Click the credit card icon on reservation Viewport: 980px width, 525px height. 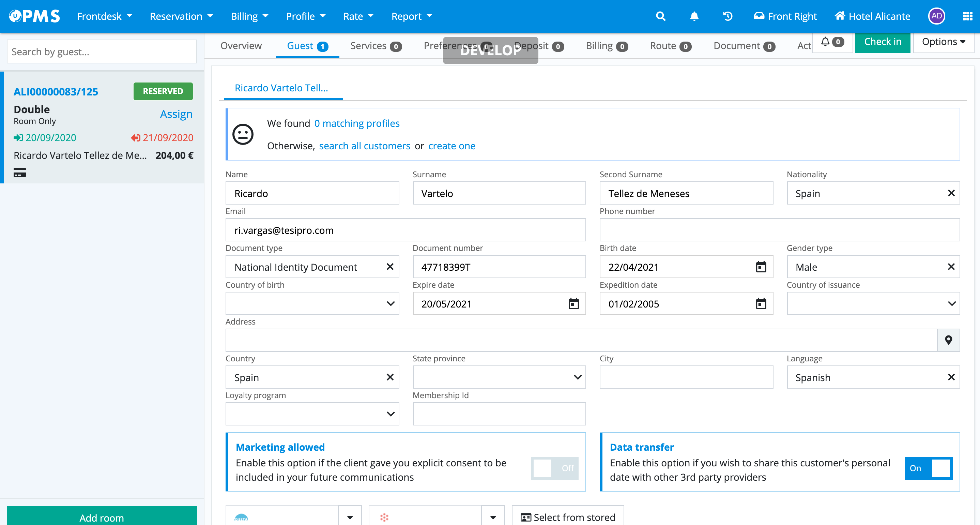(20, 173)
